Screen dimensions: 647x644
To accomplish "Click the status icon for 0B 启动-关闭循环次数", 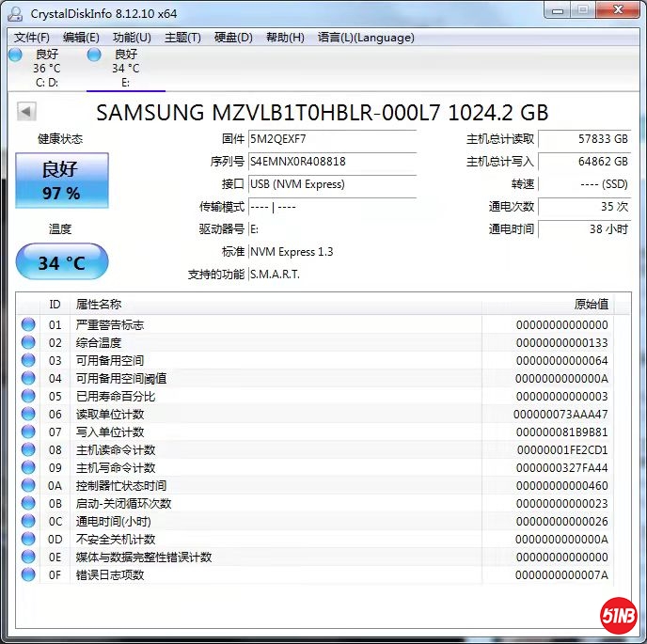I will pyautogui.click(x=28, y=503).
